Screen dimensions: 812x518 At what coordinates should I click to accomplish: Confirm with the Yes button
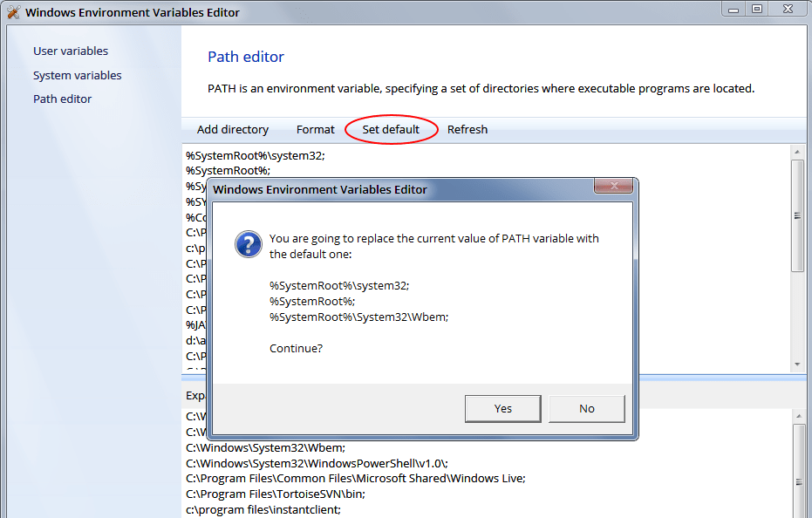pyautogui.click(x=503, y=409)
